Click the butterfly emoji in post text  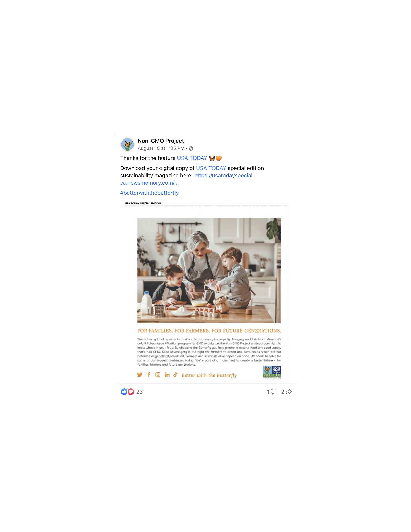pyautogui.click(x=212, y=158)
